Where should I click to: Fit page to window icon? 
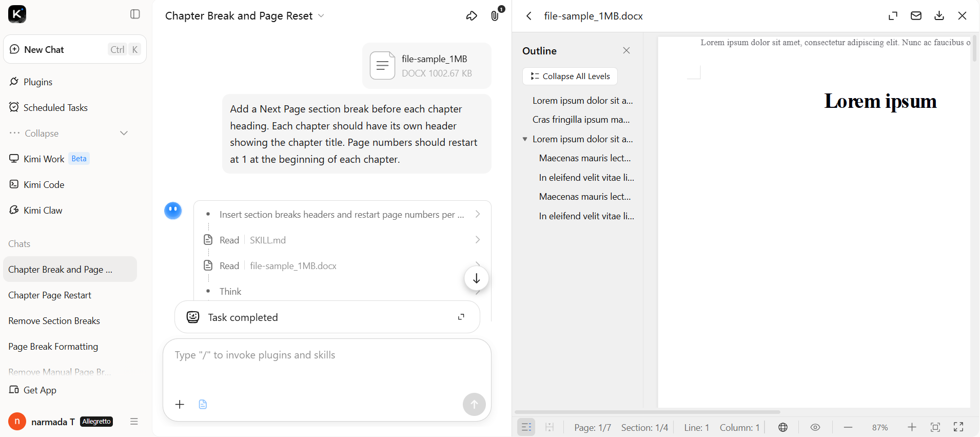click(x=935, y=427)
